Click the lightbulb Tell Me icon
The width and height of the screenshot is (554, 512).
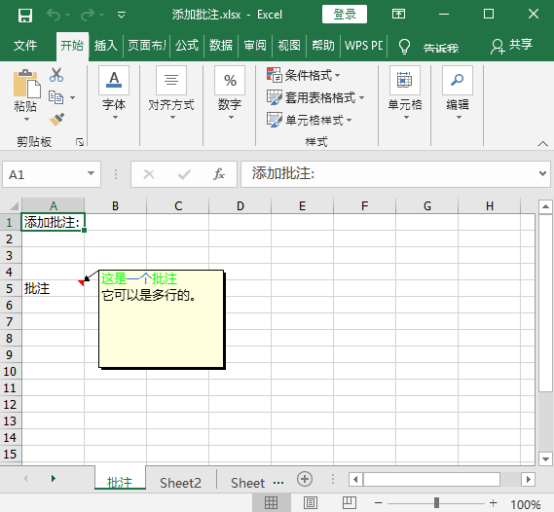(405, 46)
